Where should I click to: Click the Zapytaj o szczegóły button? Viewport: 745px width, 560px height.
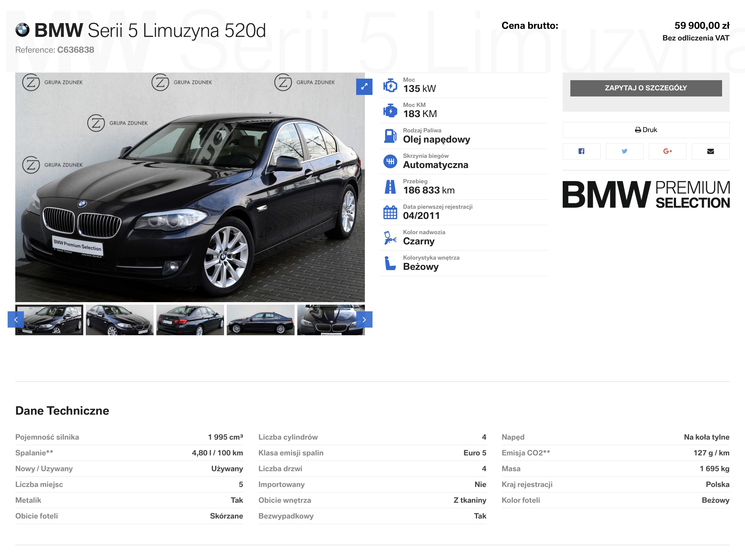646,88
